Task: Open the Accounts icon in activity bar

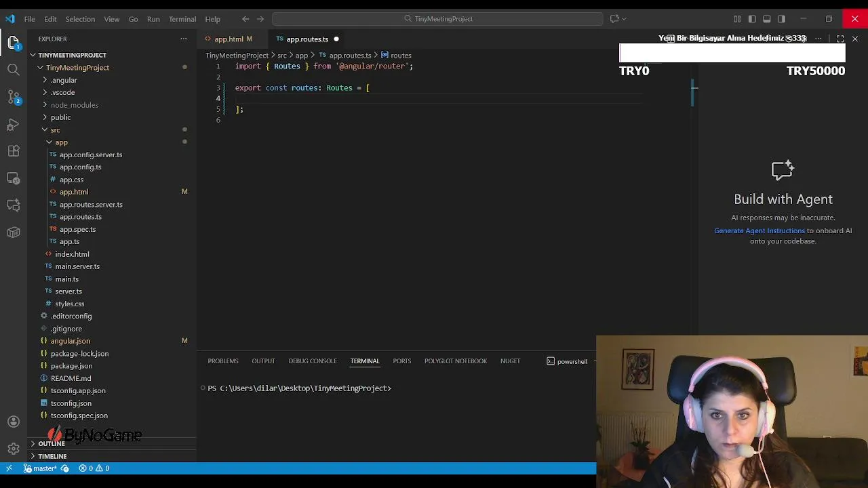Action: tap(14, 422)
